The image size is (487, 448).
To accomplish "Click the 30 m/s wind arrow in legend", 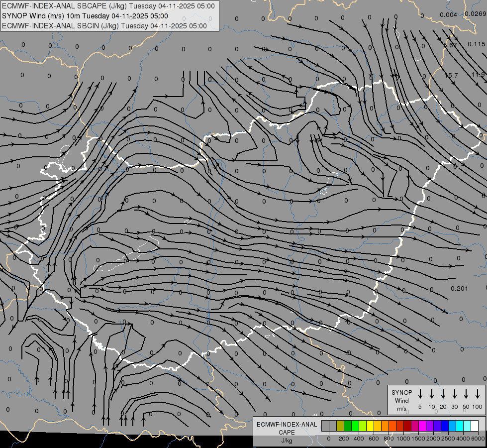I will tap(454, 394).
